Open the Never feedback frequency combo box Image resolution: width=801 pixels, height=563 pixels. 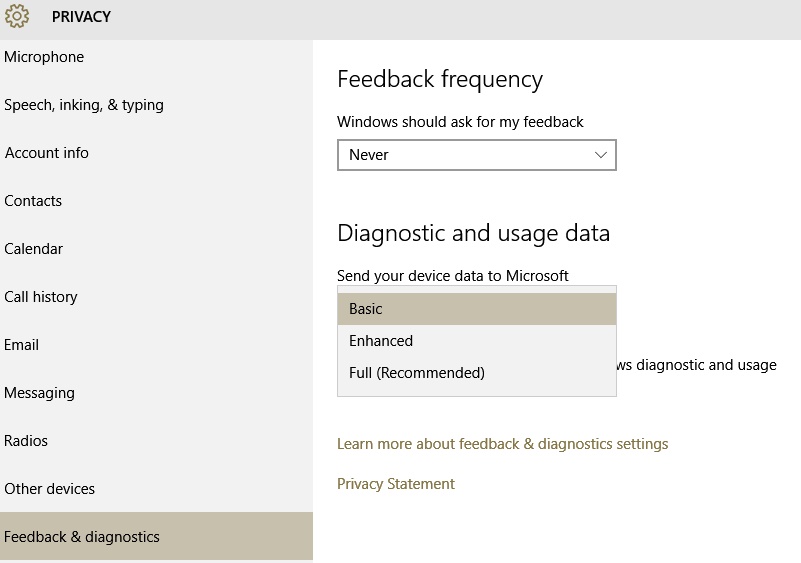(477, 155)
